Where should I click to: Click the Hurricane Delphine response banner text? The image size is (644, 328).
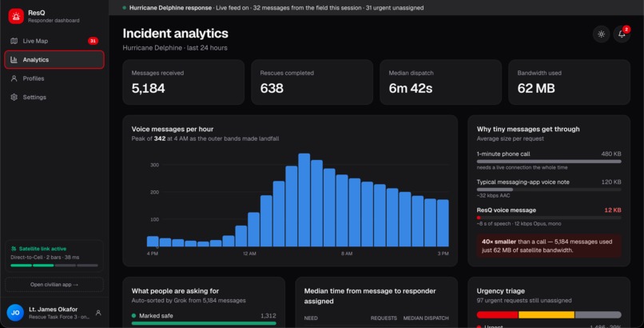click(x=170, y=8)
